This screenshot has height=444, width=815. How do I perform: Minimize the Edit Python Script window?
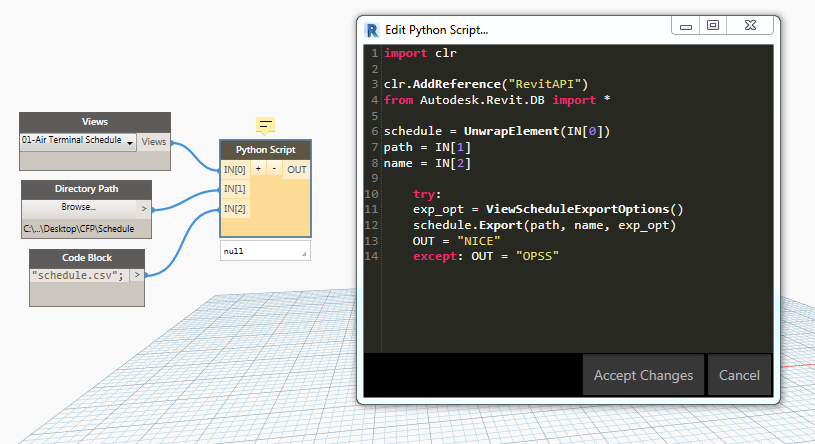point(686,25)
